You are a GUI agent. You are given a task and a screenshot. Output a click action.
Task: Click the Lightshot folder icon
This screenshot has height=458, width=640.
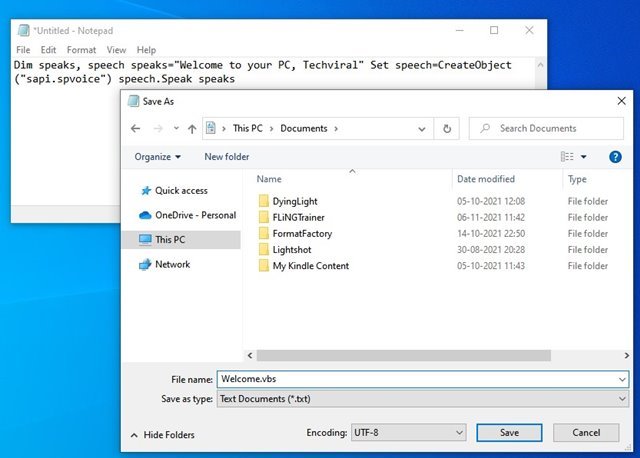click(x=264, y=249)
